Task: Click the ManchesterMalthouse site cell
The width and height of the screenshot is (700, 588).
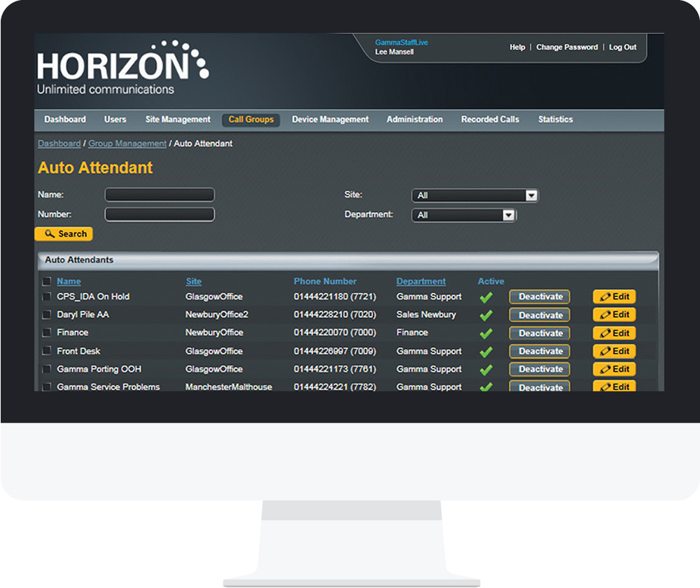Action: tap(229, 386)
